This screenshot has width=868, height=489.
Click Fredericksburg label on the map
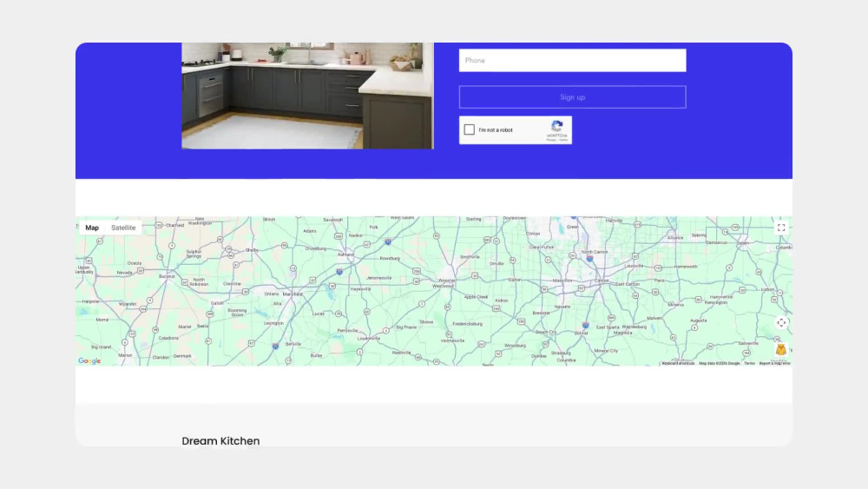point(467,324)
